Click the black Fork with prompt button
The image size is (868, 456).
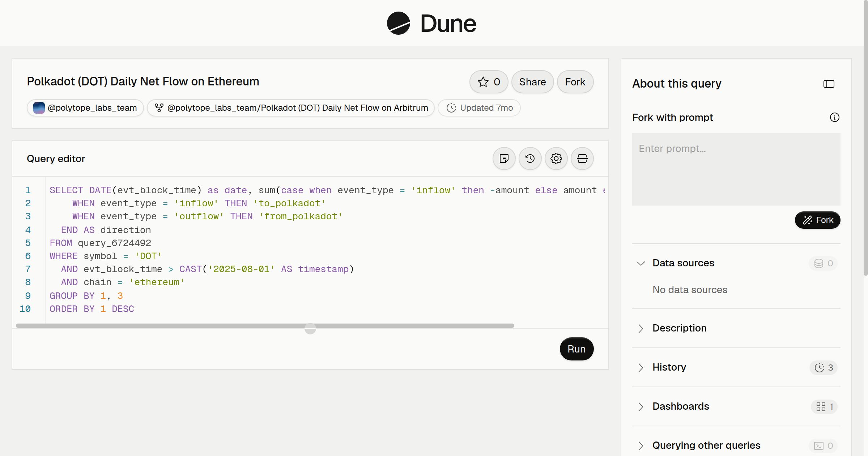coord(817,220)
